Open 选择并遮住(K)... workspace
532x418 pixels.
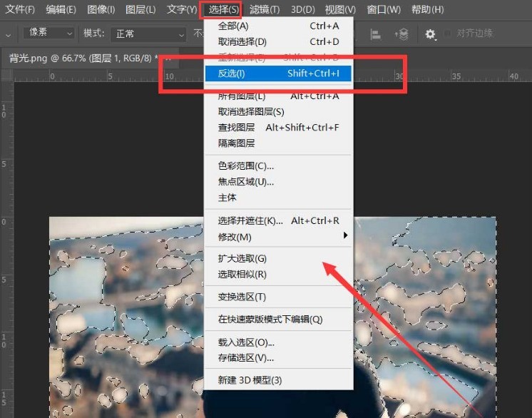278,221
